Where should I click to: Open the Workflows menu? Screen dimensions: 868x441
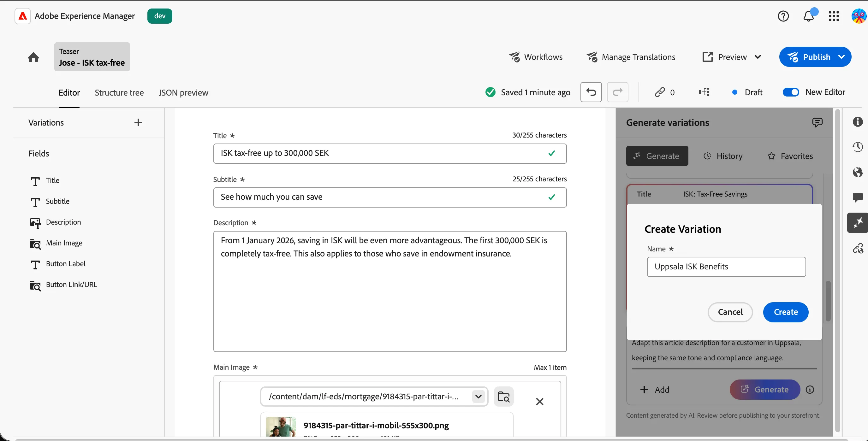(x=536, y=57)
